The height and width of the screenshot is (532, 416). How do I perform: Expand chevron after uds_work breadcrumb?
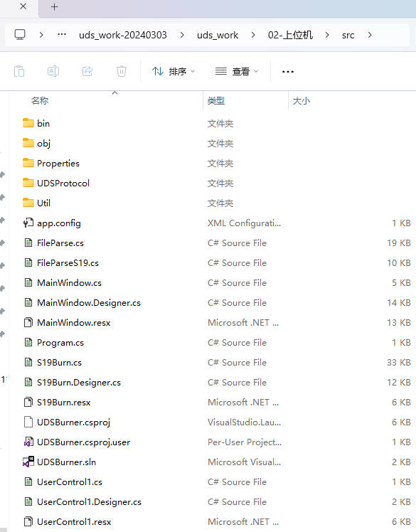[x=253, y=35]
